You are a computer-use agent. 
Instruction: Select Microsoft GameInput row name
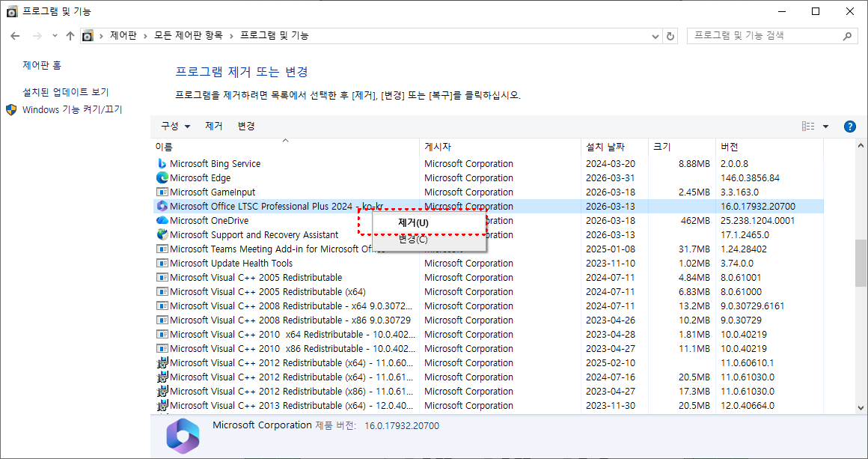213,192
